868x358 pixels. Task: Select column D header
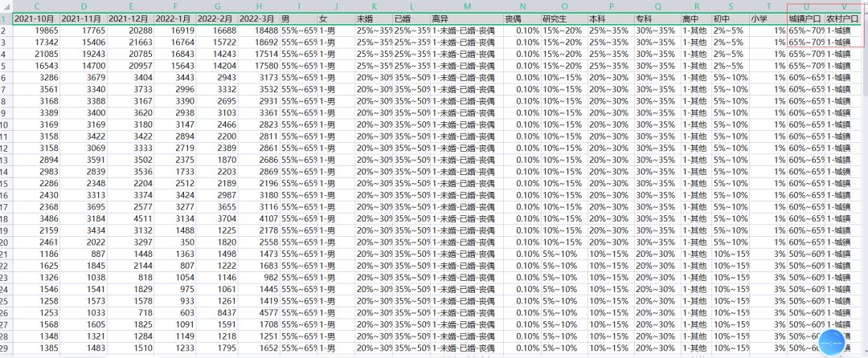pos(84,6)
